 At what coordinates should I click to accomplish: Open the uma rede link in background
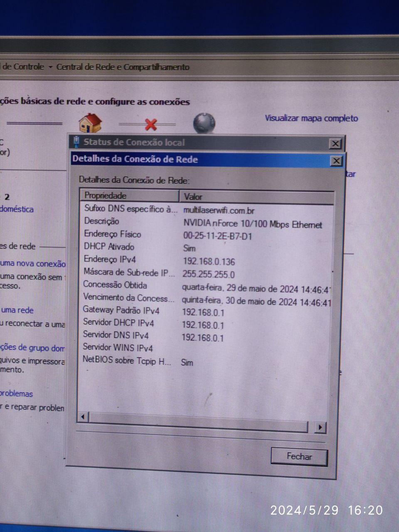(17, 310)
